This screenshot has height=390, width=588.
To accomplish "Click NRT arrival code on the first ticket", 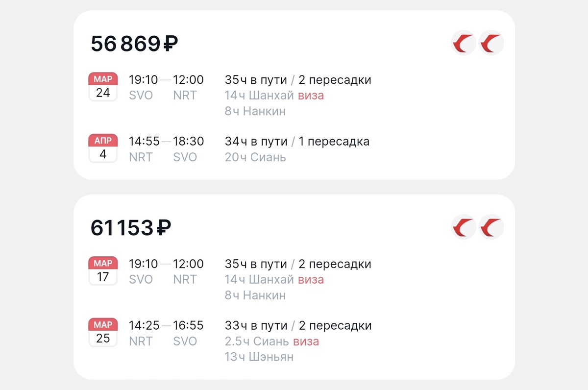I will pyautogui.click(x=185, y=95).
